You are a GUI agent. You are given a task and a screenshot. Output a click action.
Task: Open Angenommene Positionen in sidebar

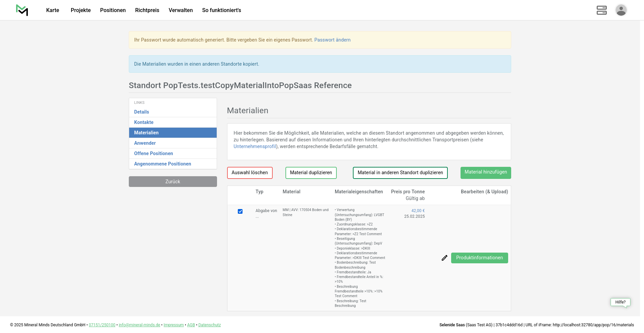(163, 164)
